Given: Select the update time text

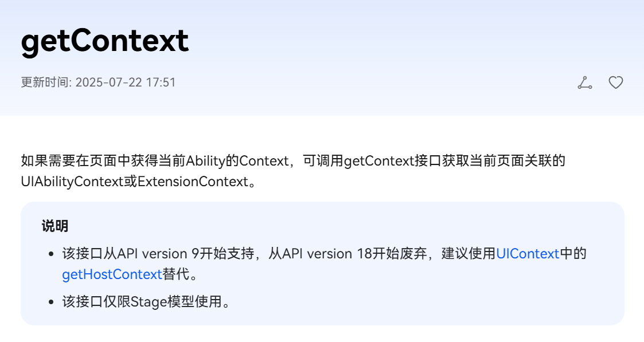Looking at the screenshot, I should 97,82.
